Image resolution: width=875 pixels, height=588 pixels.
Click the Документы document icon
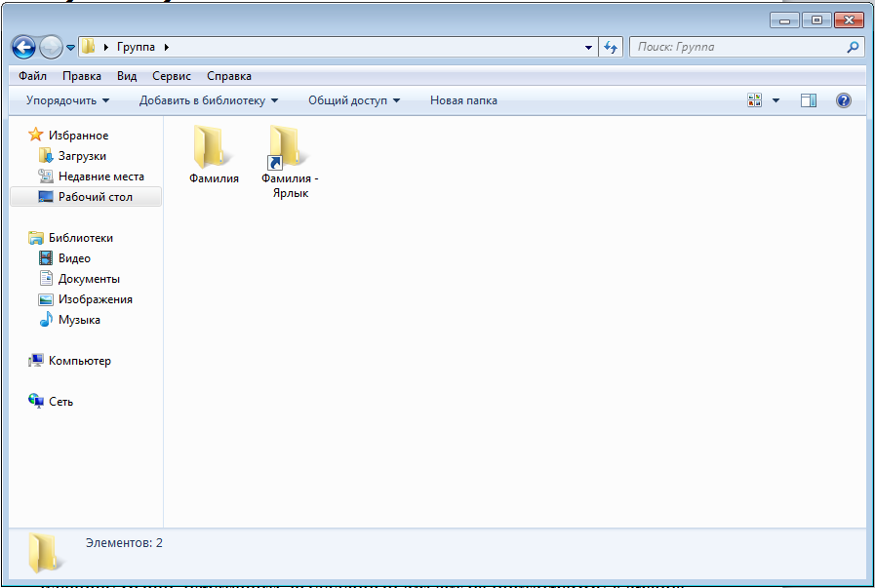(46, 278)
